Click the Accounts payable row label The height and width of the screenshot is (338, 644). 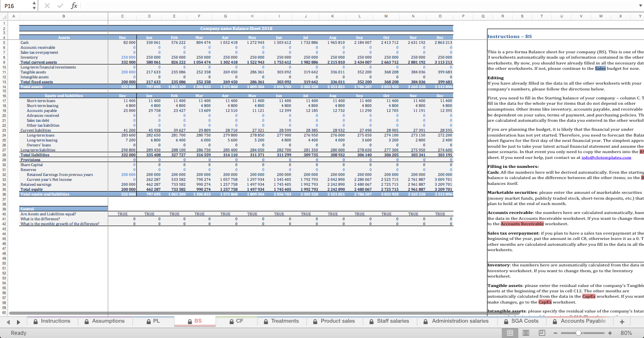(x=41, y=111)
